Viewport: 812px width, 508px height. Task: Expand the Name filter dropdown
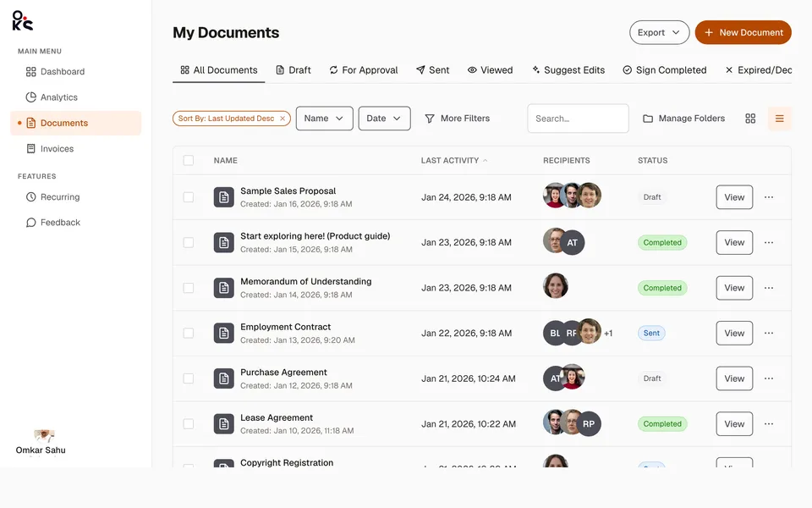point(324,119)
